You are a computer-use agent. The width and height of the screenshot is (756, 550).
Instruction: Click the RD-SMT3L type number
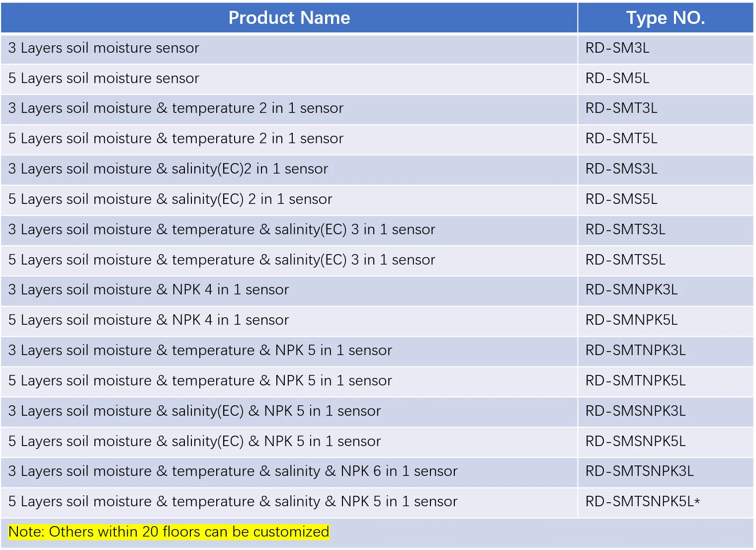(x=621, y=108)
